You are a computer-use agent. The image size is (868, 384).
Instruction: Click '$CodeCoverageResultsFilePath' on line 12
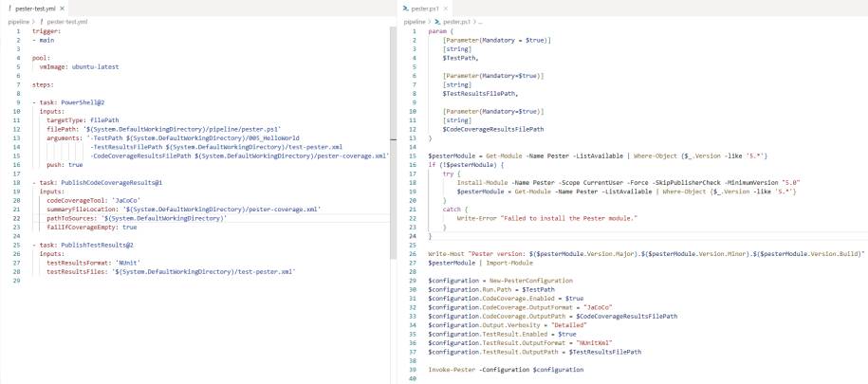point(492,129)
